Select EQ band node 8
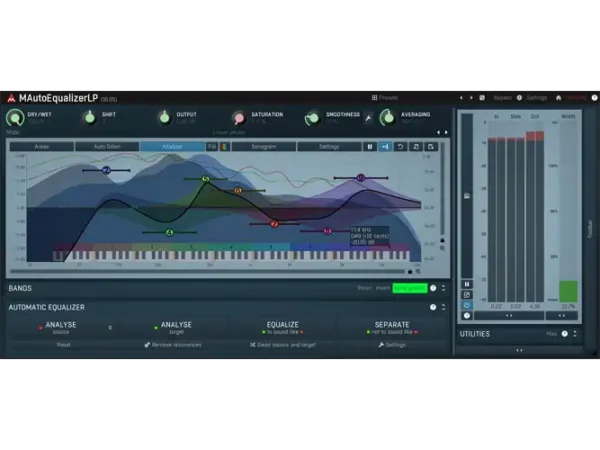This screenshot has height=450, width=600. (x=328, y=231)
